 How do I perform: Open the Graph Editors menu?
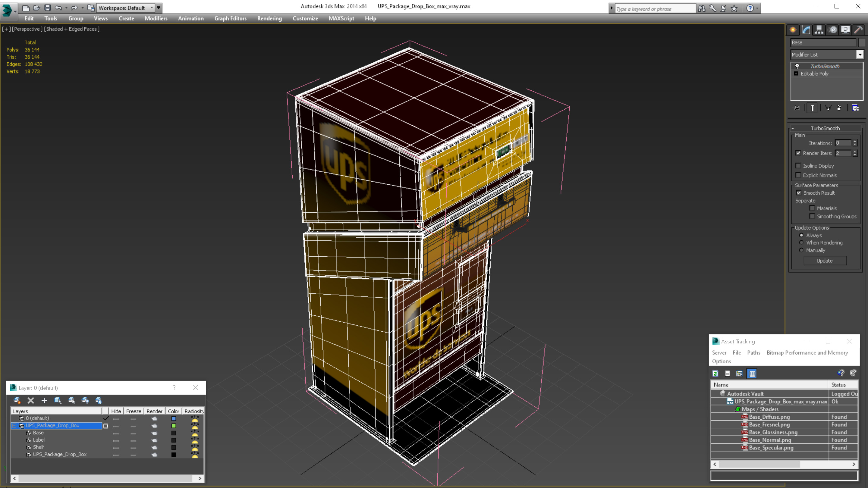pyautogui.click(x=231, y=18)
